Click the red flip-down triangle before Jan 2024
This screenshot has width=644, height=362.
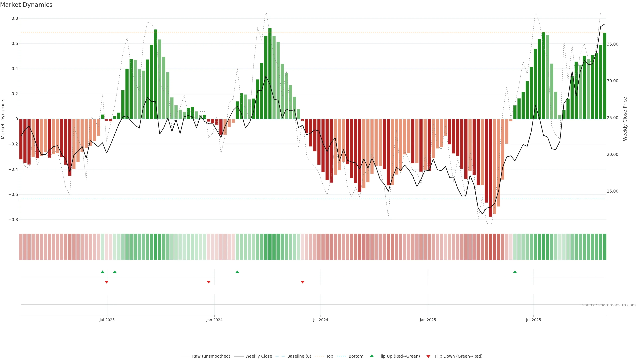click(208, 282)
